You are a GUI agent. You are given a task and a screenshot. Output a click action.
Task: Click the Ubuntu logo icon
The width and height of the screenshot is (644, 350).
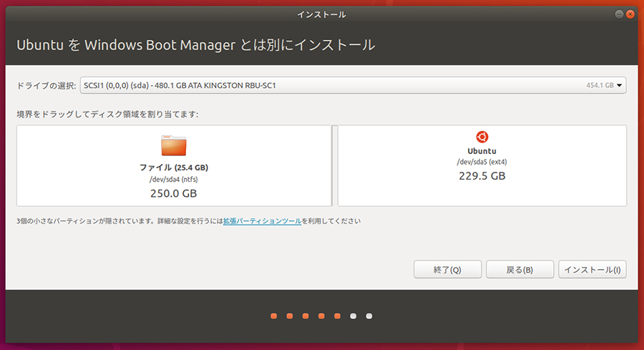pyautogui.click(x=482, y=137)
